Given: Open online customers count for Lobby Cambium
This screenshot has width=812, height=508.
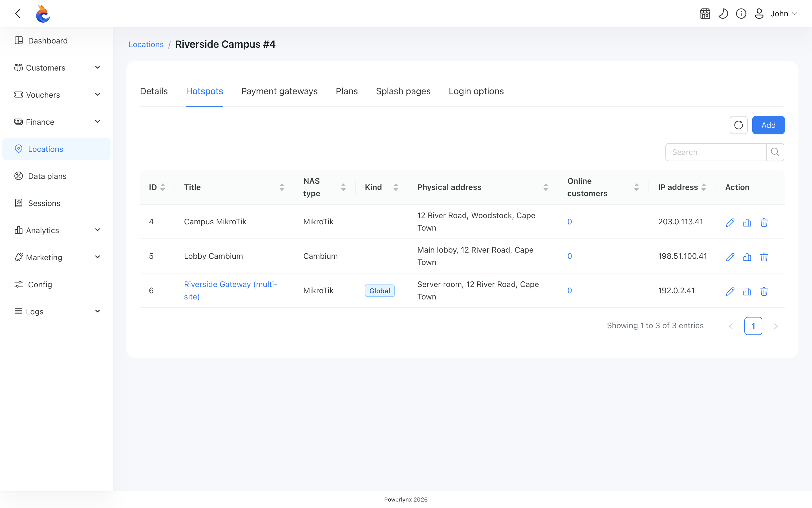Looking at the screenshot, I should click(570, 256).
